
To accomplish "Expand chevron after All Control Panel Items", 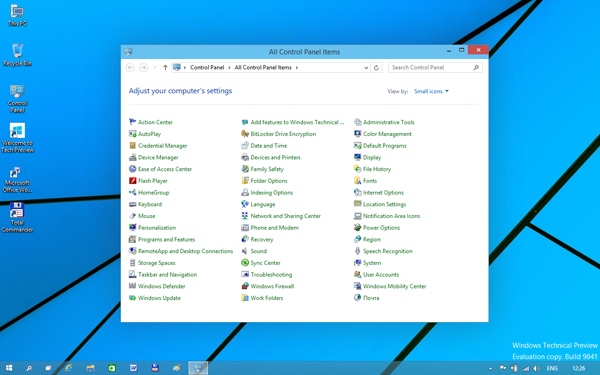I will (297, 68).
